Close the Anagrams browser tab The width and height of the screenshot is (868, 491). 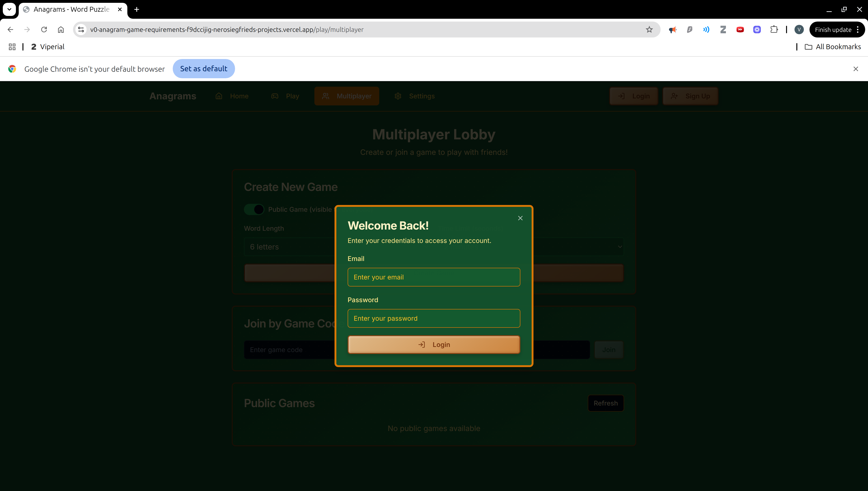coord(120,9)
